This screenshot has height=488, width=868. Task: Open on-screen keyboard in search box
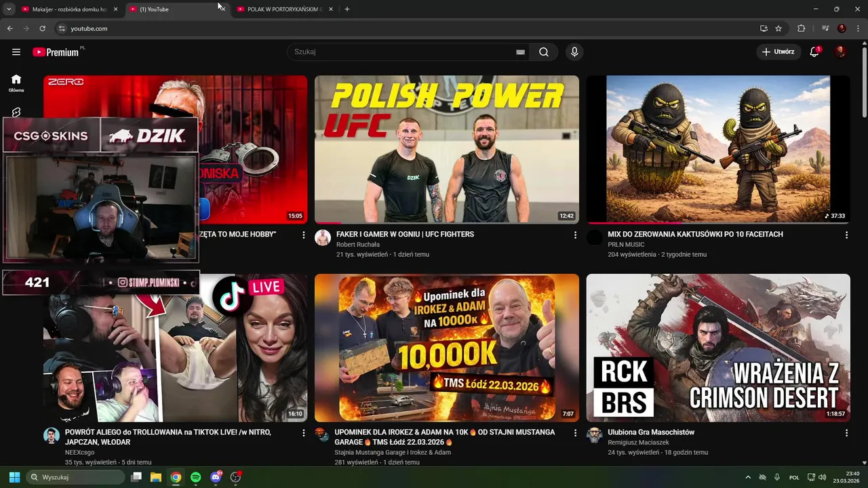point(520,52)
